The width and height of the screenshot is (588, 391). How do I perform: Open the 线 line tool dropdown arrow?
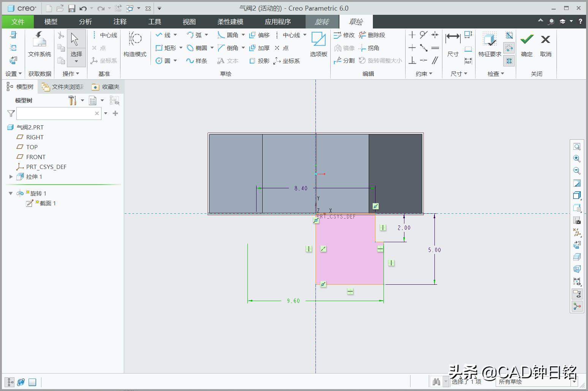tap(175, 35)
